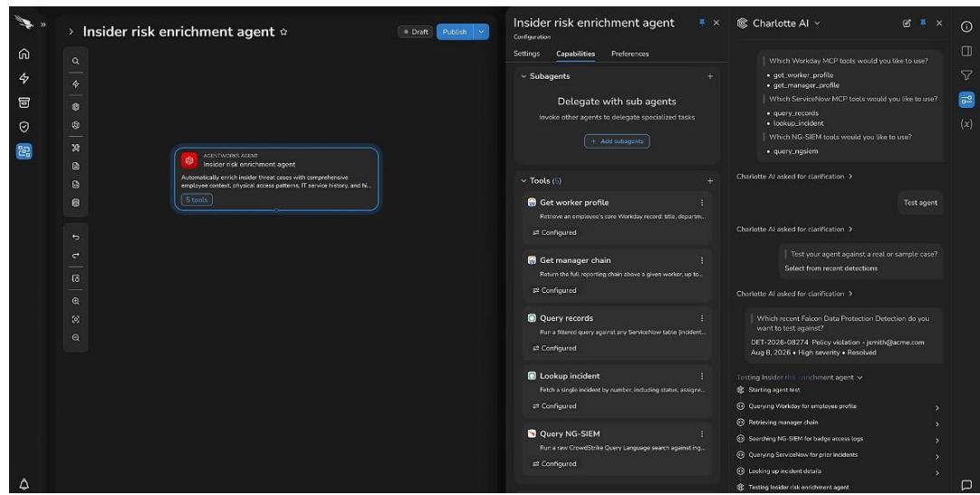
Task: Click the CrowdStrike falcon logo
Action: pos(24,24)
